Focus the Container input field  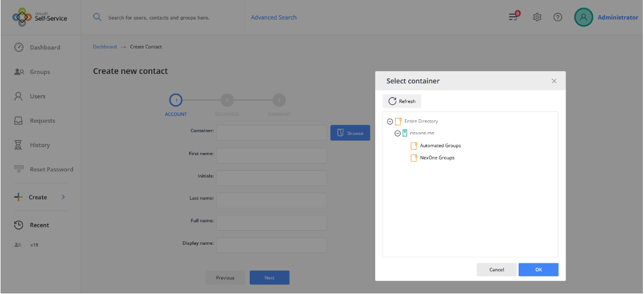(x=272, y=133)
